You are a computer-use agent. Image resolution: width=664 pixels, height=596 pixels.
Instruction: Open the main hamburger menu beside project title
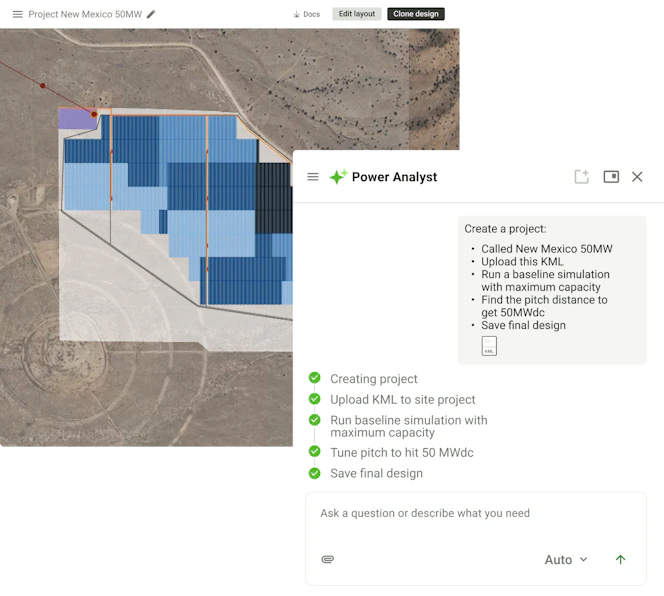click(17, 14)
